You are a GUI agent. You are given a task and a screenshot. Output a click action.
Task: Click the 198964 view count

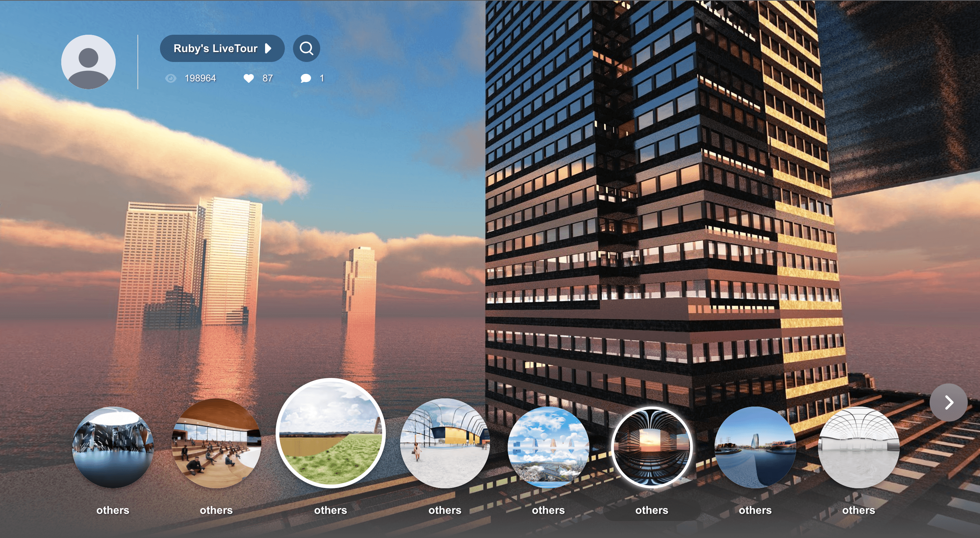(200, 78)
